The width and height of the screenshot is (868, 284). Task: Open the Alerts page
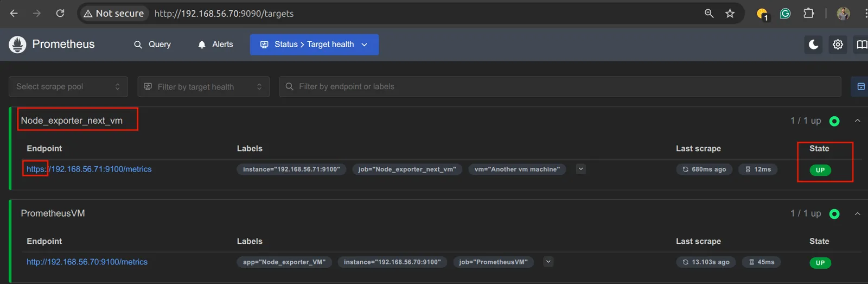(x=215, y=45)
